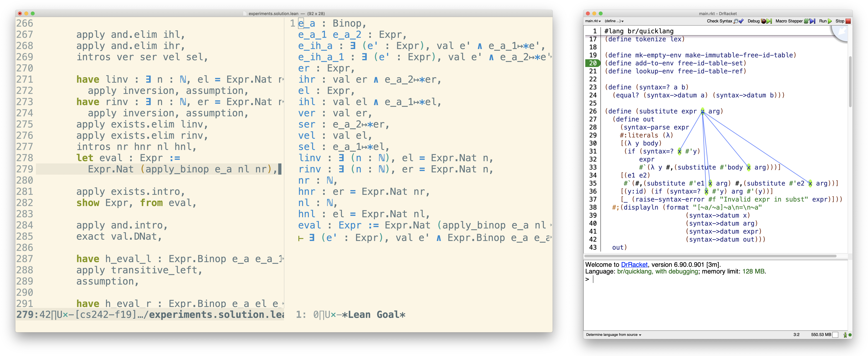The image size is (868, 356).
Task: Click 'out)' on line 43 in DrRacket
Action: 619,248
